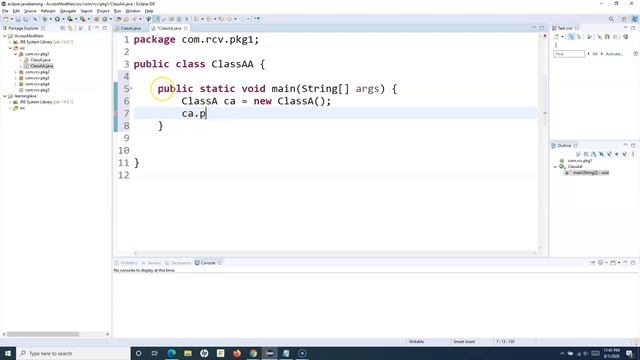Click the All link in Task List
This screenshot has height=360, width=640.
click(x=595, y=54)
